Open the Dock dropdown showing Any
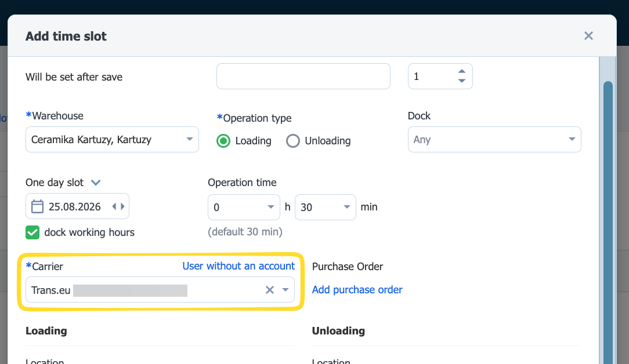This screenshot has height=364, width=629. (494, 140)
